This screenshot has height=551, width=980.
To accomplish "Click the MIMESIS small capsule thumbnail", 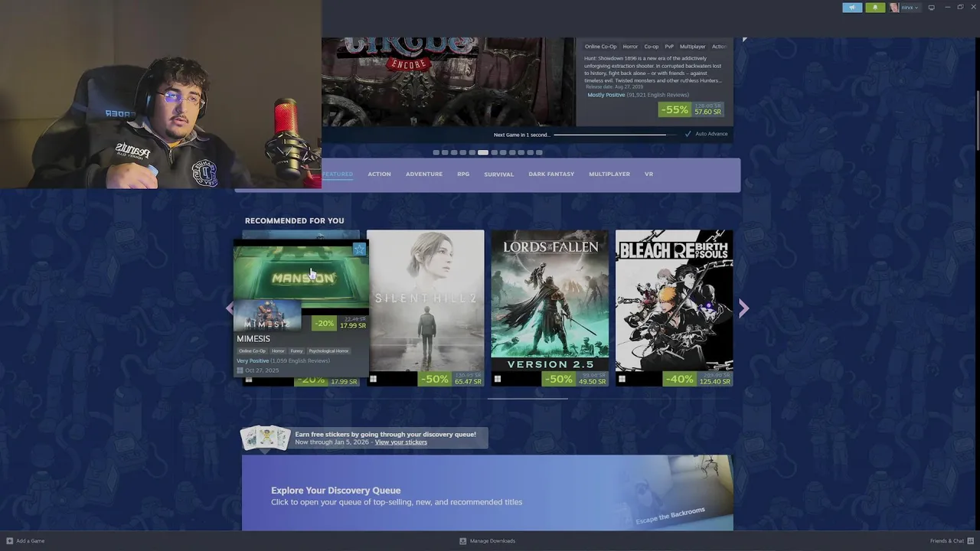I will pos(267,317).
